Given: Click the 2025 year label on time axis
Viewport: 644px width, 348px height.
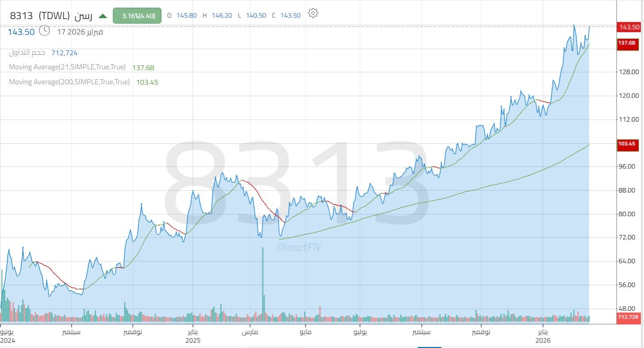Looking at the screenshot, I should point(193,340).
